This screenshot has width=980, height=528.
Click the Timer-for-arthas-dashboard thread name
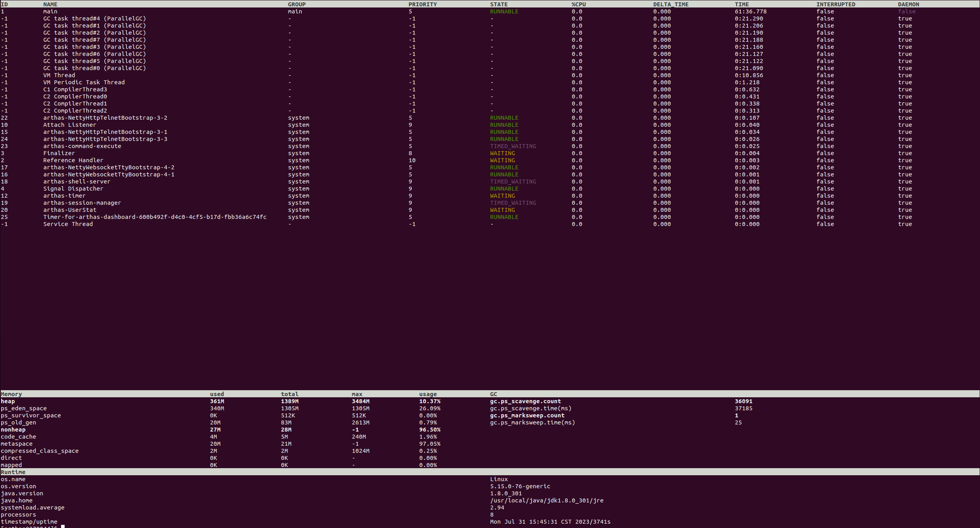pos(154,217)
